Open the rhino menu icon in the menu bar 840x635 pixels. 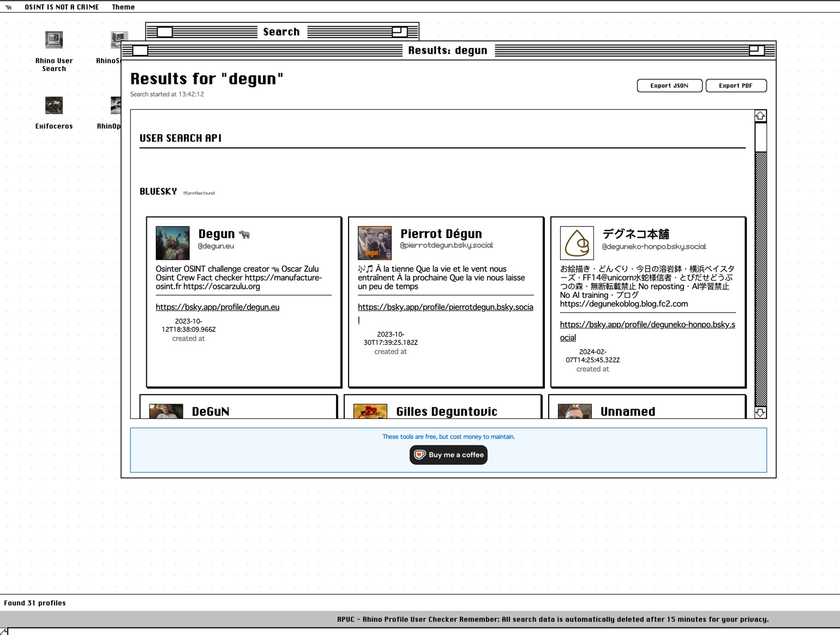point(8,7)
